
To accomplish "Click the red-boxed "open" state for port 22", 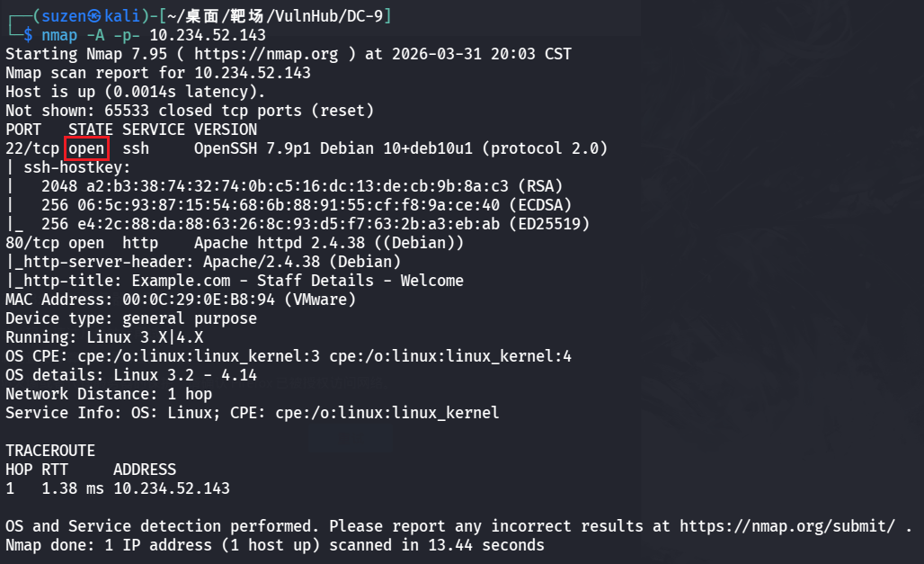I will pyautogui.click(x=86, y=148).
